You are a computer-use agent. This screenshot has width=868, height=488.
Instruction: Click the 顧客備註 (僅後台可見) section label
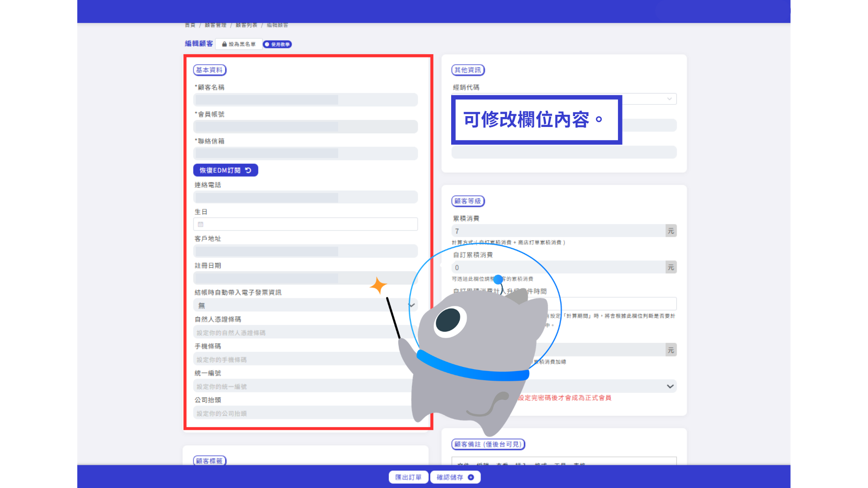(x=488, y=444)
